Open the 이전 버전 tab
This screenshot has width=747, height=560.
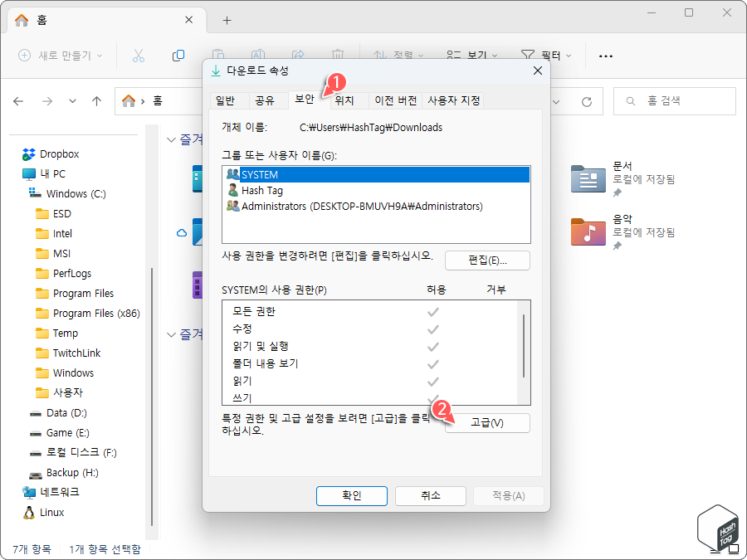coord(396,100)
